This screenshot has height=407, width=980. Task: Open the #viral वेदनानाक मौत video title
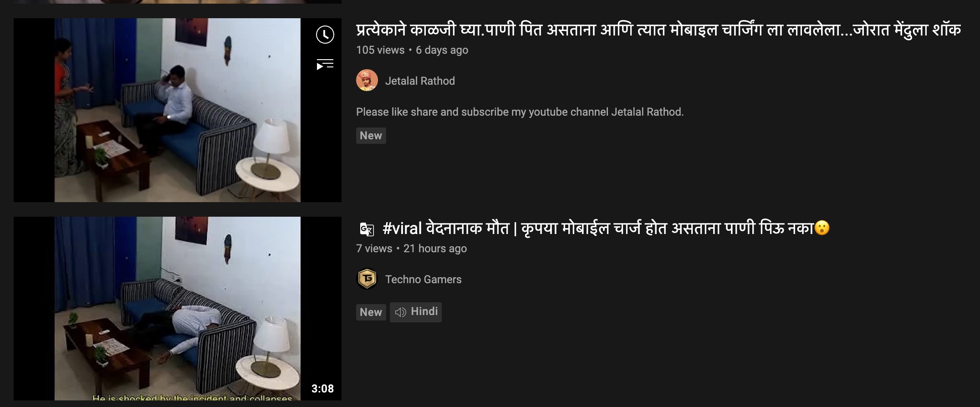tap(606, 228)
